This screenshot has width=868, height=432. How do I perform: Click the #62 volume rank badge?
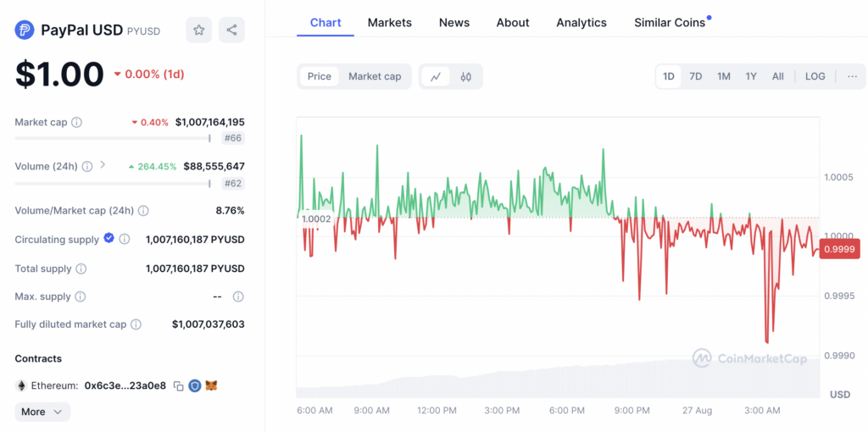(x=232, y=183)
